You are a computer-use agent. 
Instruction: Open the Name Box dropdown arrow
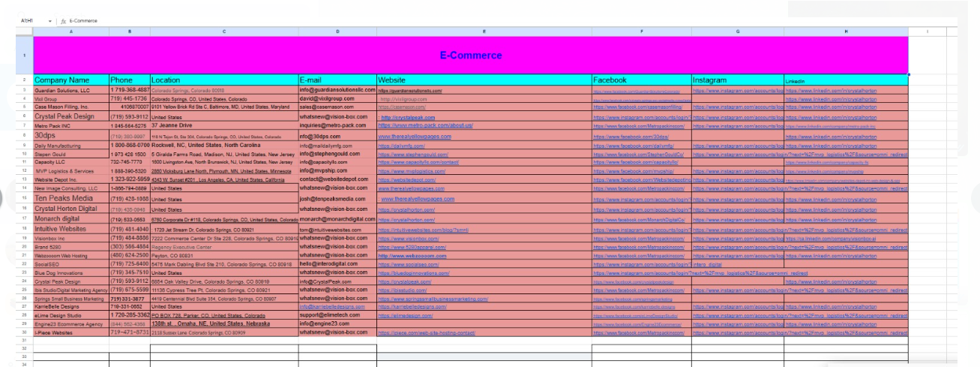pyautogui.click(x=50, y=20)
